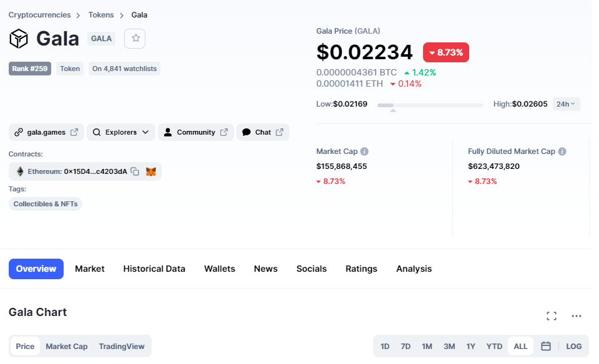The width and height of the screenshot is (599, 364).
Task: Toggle LOG scale on the chart
Action: 574,347
